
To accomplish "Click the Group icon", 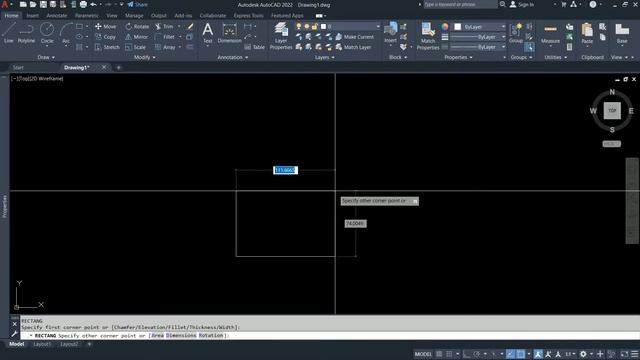I will click(x=516, y=33).
